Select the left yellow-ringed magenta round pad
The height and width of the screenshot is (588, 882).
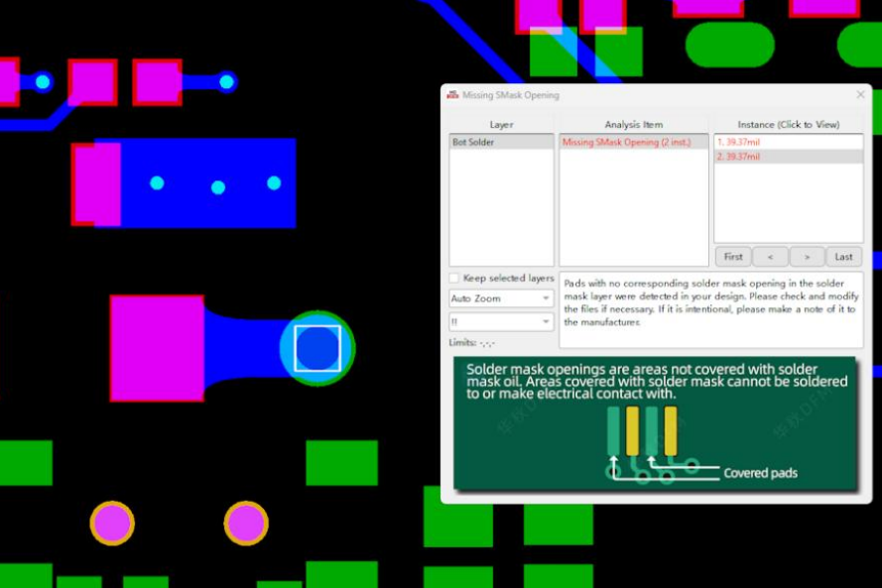point(112,523)
